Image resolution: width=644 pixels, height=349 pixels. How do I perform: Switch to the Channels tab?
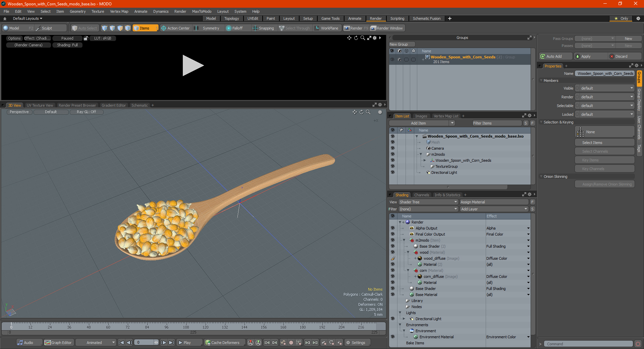point(421,195)
